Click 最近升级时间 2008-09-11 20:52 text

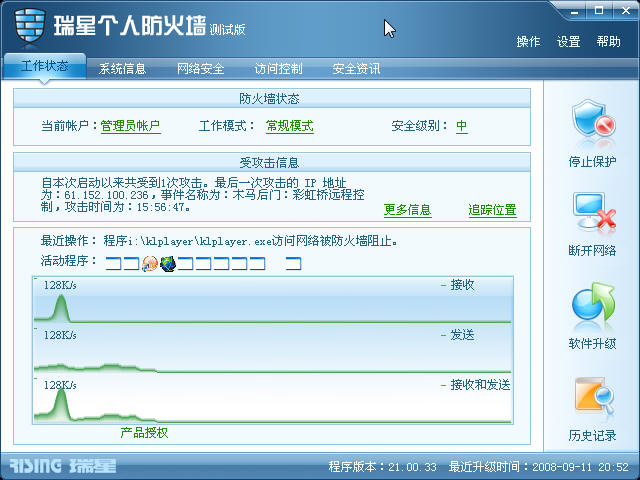[539, 467]
